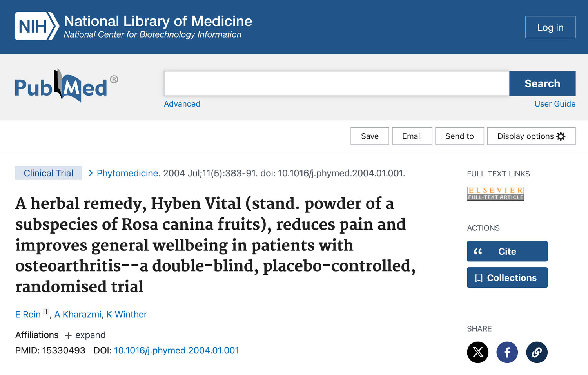Focus the PubMed search input field
The height and width of the screenshot is (375, 588).
point(336,83)
